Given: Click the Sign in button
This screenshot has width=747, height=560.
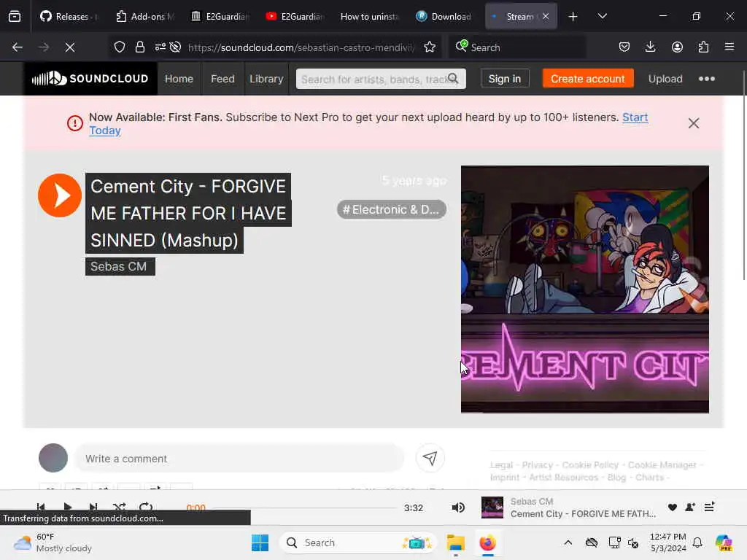Looking at the screenshot, I should point(505,79).
